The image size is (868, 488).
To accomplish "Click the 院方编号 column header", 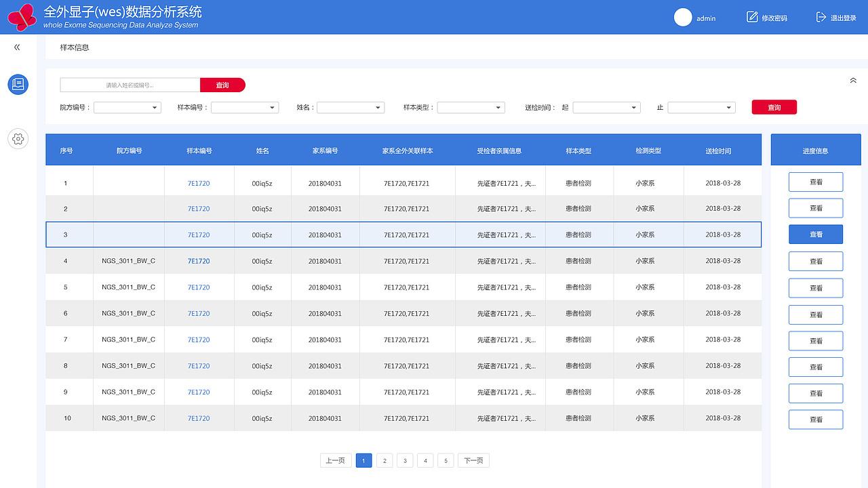I will click(x=129, y=150).
